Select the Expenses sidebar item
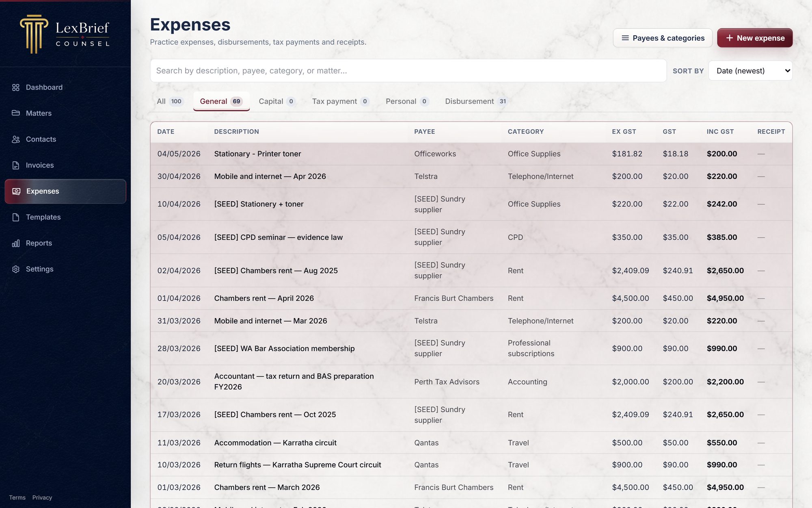This screenshot has width=812, height=508. click(x=65, y=191)
